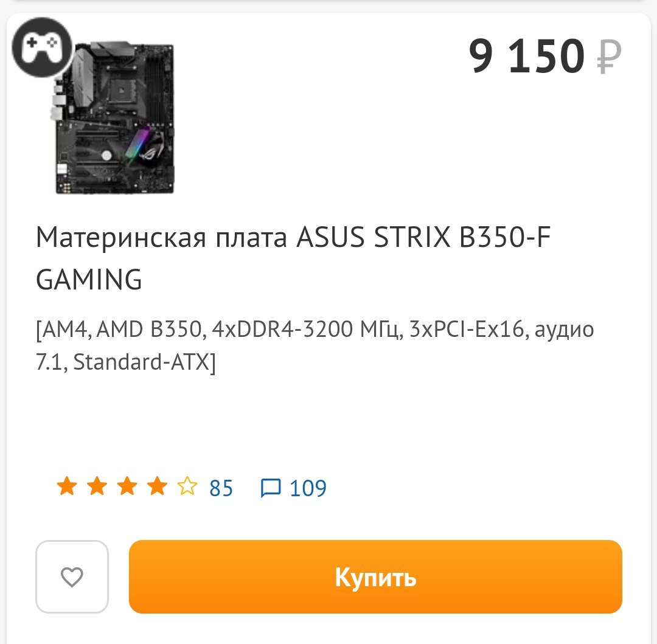Click the 9 150 price figure
This screenshot has width=657, height=644.
tap(526, 55)
